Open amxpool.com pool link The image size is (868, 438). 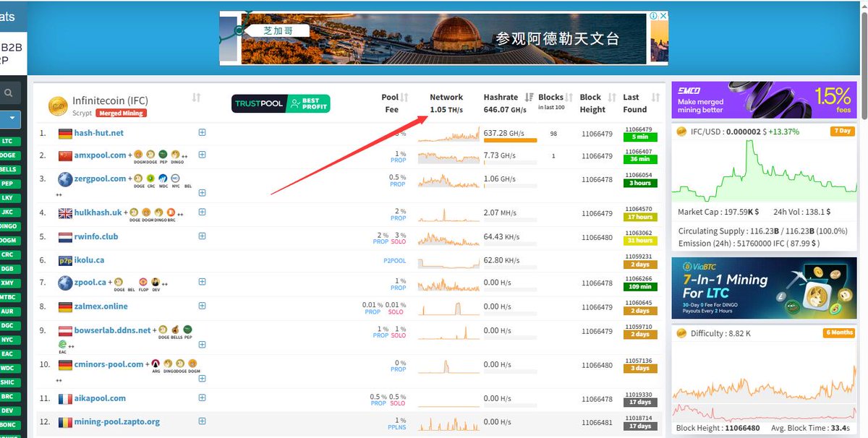click(101, 155)
